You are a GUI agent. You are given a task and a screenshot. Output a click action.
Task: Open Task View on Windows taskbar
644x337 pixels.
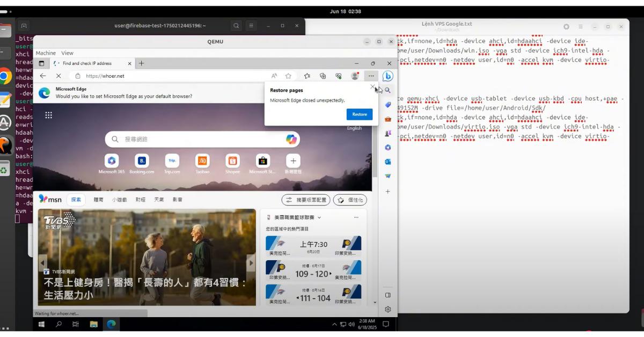pyautogui.click(x=76, y=324)
